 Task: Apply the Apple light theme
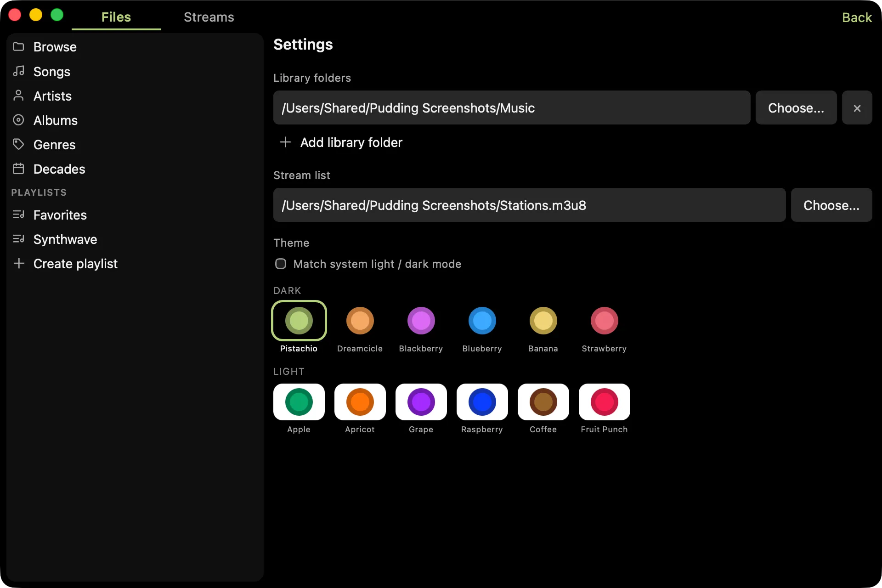click(299, 402)
